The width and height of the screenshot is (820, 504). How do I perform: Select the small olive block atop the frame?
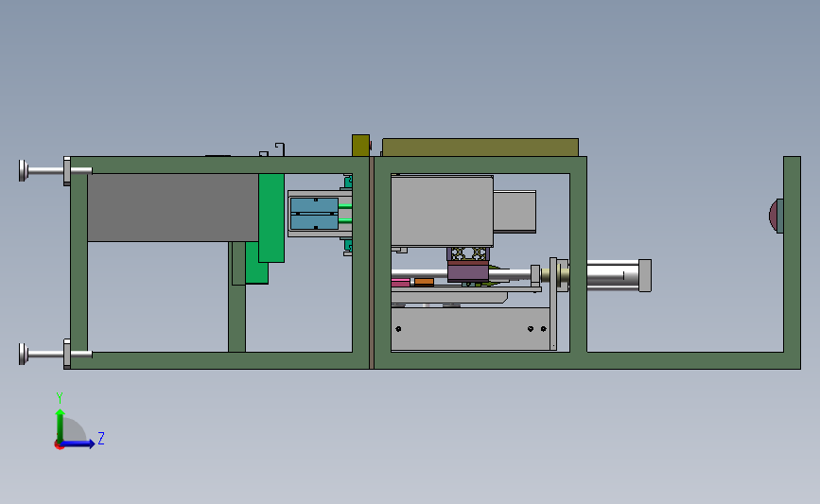(361, 146)
